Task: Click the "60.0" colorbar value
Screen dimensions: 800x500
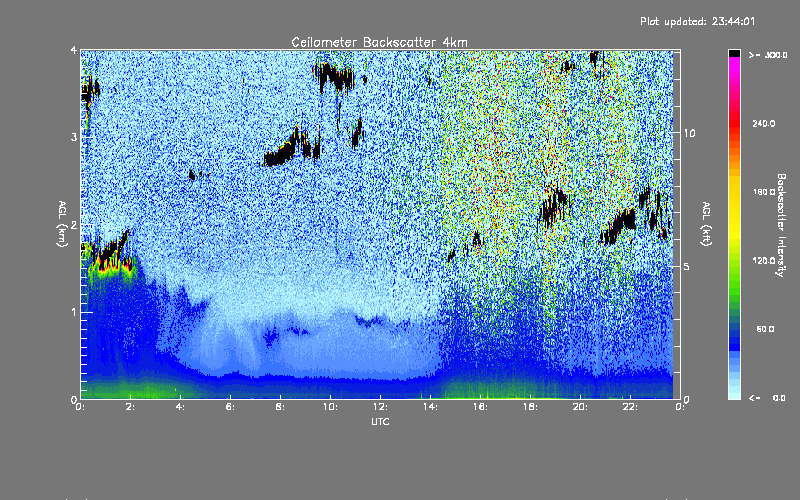Action: click(x=765, y=329)
